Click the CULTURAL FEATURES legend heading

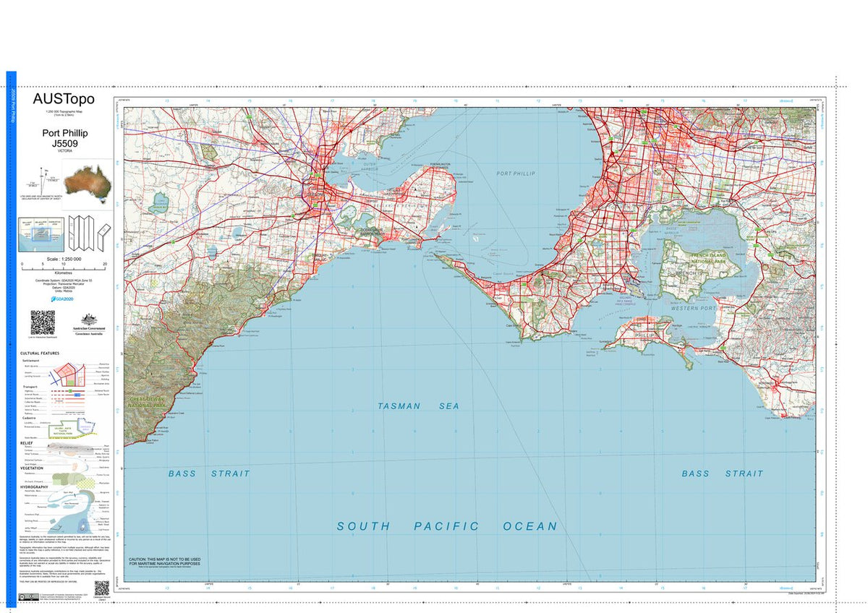[40, 353]
